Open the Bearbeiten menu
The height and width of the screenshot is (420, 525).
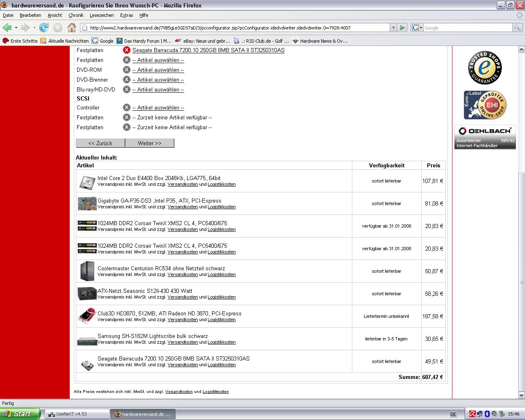point(30,15)
